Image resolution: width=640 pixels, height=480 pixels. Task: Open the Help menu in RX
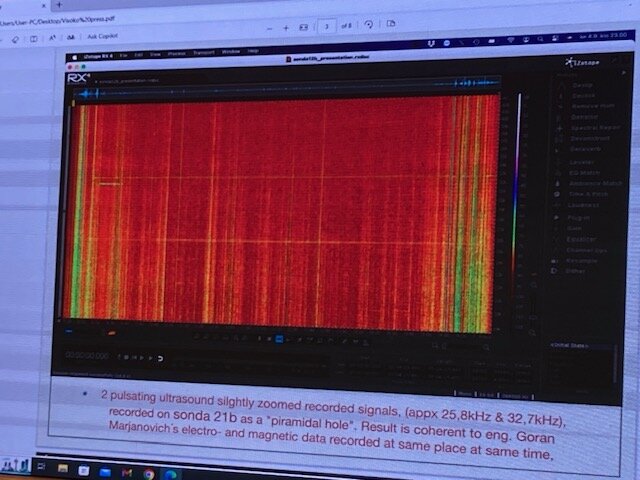[x=253, y=51]
